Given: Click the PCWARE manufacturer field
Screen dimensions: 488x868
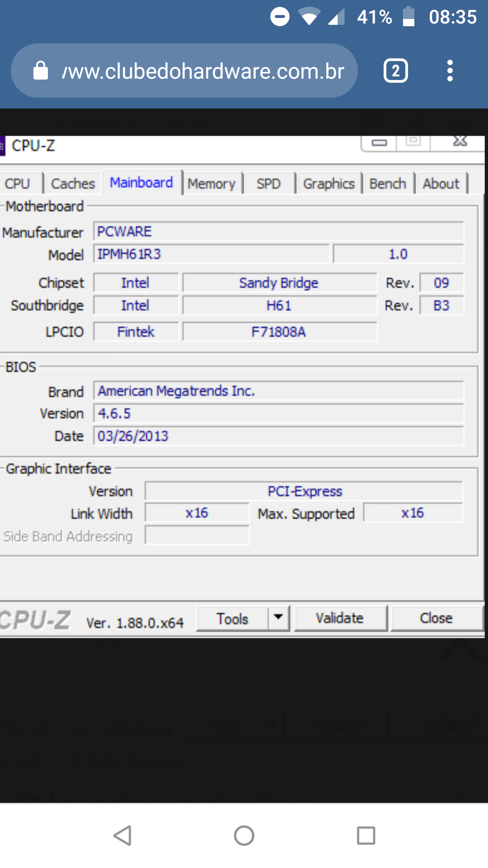Looking at the screenshot, I should coord(278,231).
